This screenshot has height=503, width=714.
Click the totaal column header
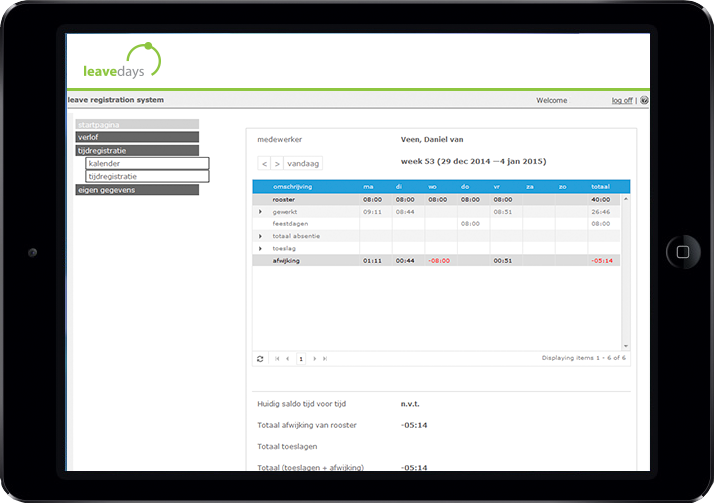tap(600, 187)
